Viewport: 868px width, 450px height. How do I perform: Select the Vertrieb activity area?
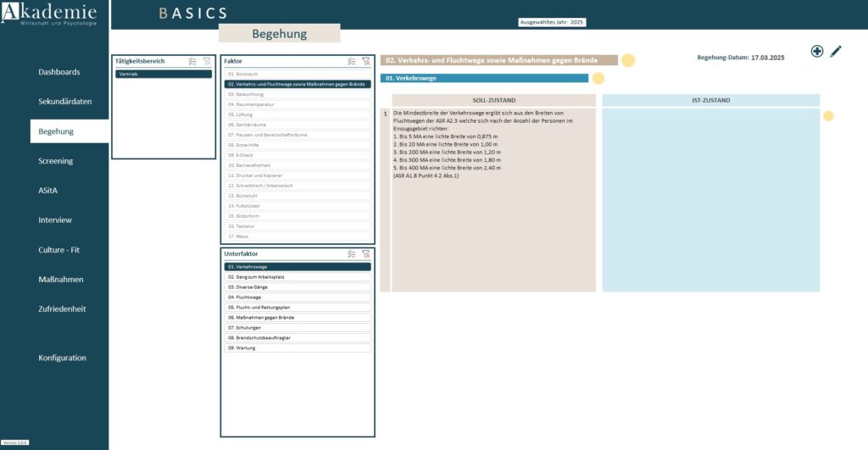[x=164, y=74]
